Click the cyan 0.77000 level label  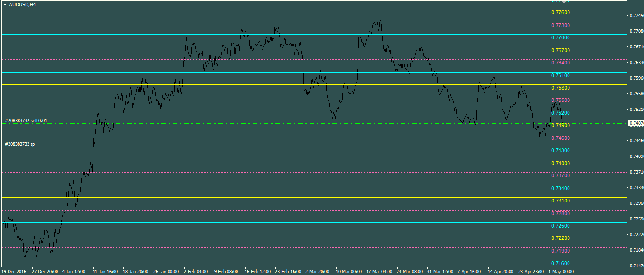point(560,37)
